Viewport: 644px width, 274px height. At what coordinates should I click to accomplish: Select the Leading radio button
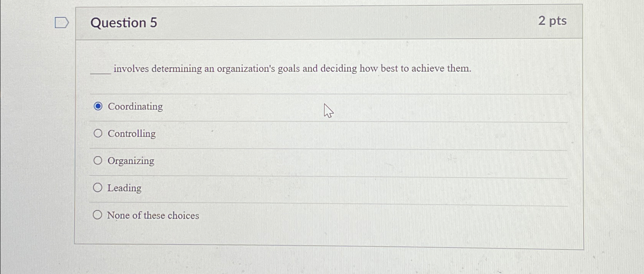point(98,187)
